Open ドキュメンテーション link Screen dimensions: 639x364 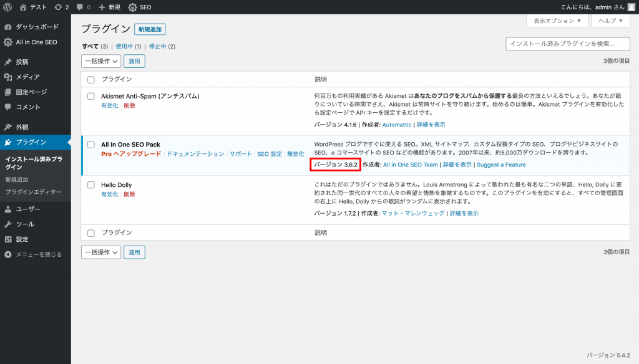click(x=195, y=154)
